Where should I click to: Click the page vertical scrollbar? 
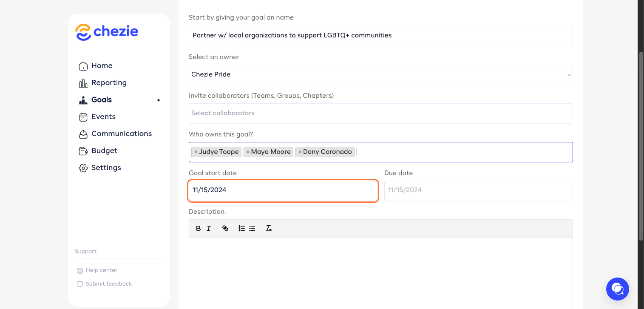(641, 145)
